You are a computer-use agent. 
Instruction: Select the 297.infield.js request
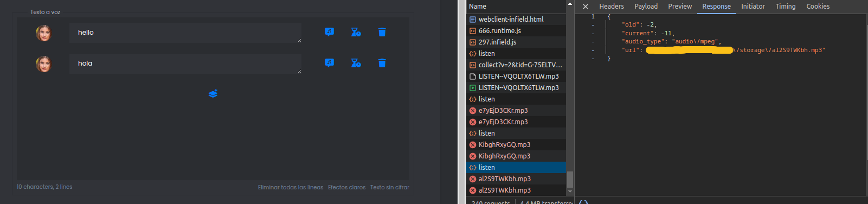click(x=516, y=42)
